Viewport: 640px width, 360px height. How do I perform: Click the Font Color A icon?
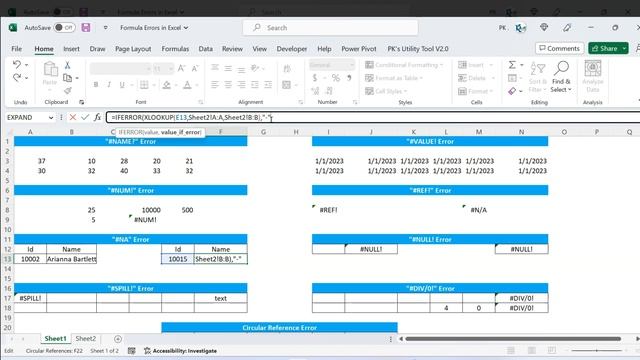pyautogui.click(x=187, y=84)
